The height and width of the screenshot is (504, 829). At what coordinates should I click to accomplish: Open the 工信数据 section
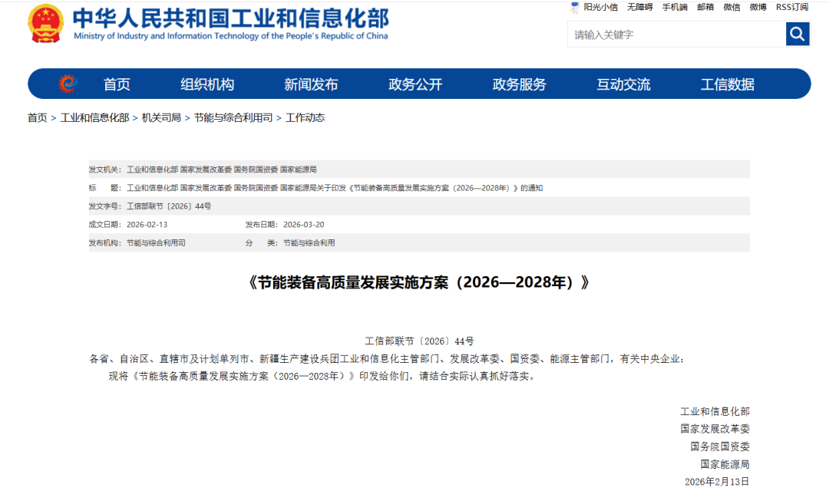click(726, 84)
